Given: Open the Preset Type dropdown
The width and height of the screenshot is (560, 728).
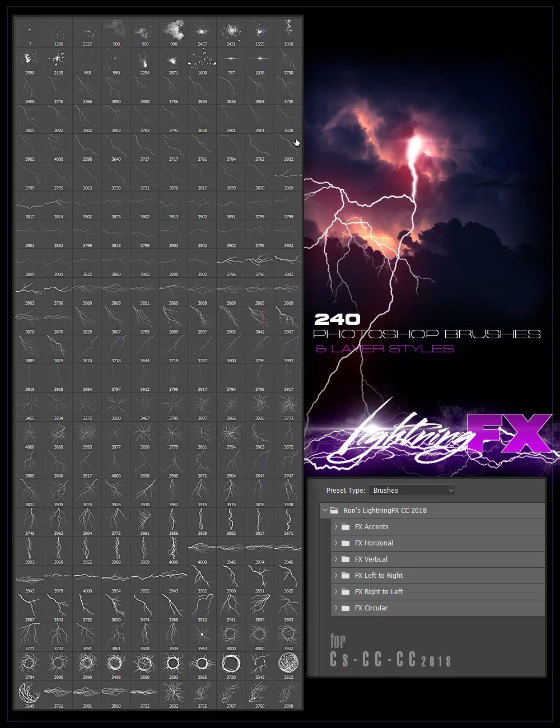Looking at the screenshot, I should pos(412,491).
